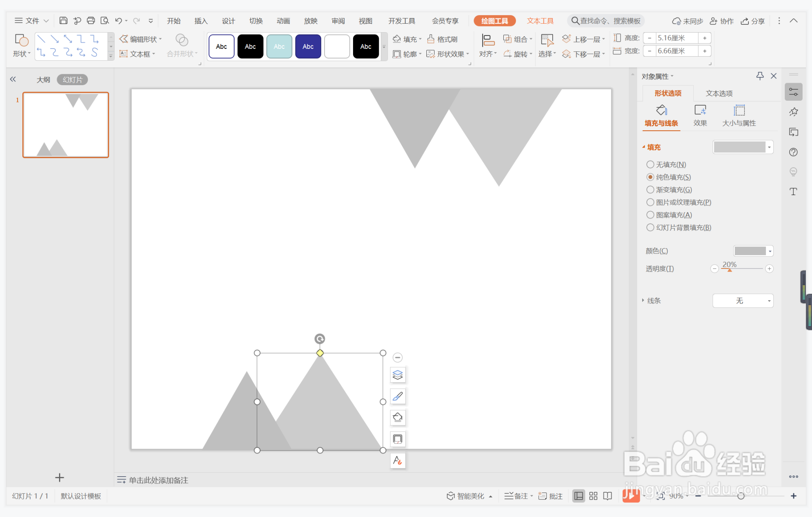Open the Shapes (形状) gallery button
The image size is (812, 517).
coord(22,46)
